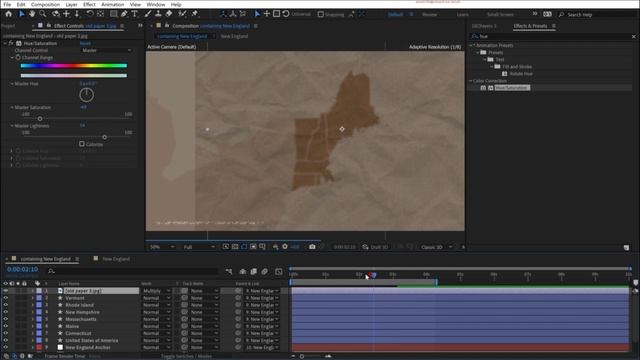Open the Multiply blend mode dropdown
The image size is (640, 360).
156,291
